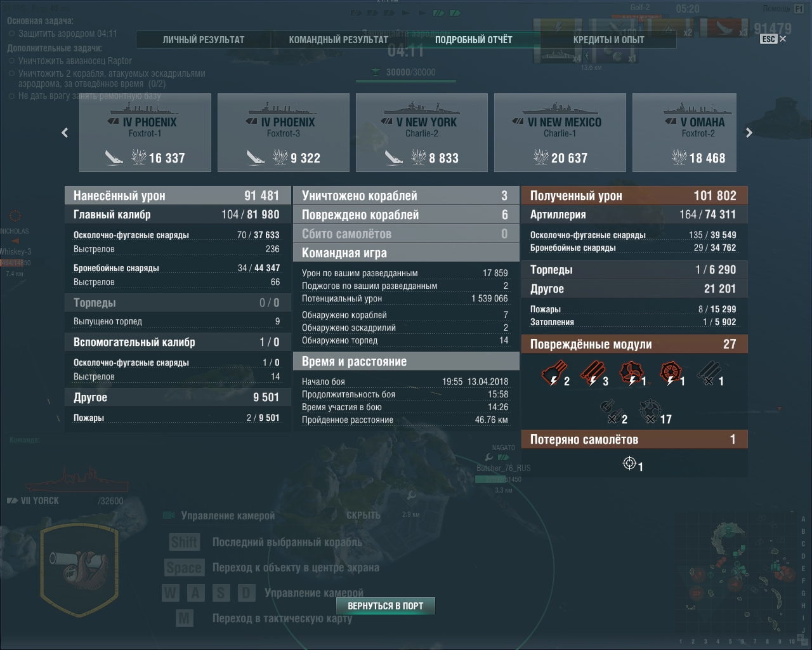Click damaged main battery module icon
812x650 pixels.
553,373
